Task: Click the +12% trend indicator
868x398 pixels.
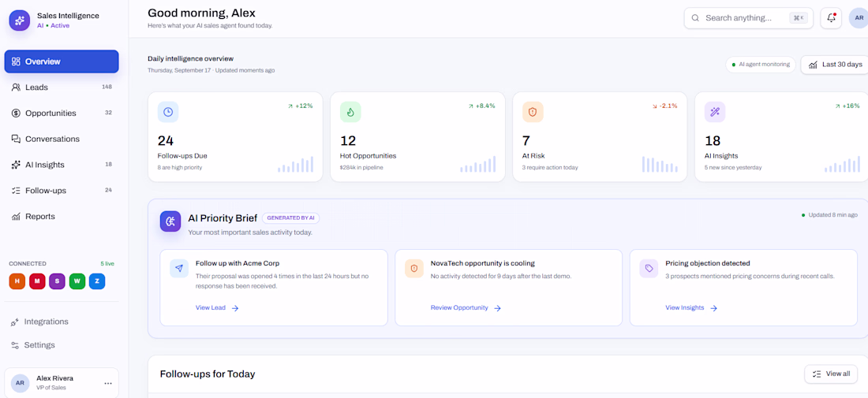Action: point(300,106)
